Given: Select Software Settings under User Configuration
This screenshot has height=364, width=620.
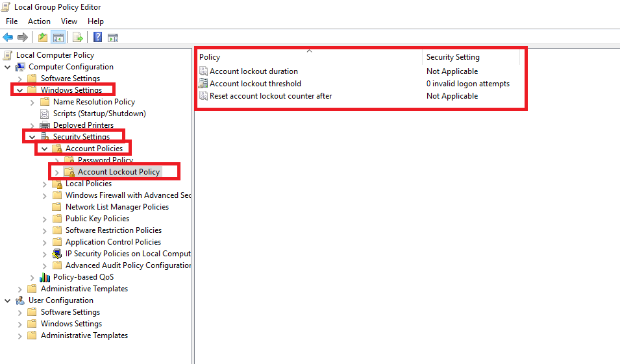Looking at the screenshot, I should pyautogui.click(x=70, y=312).
